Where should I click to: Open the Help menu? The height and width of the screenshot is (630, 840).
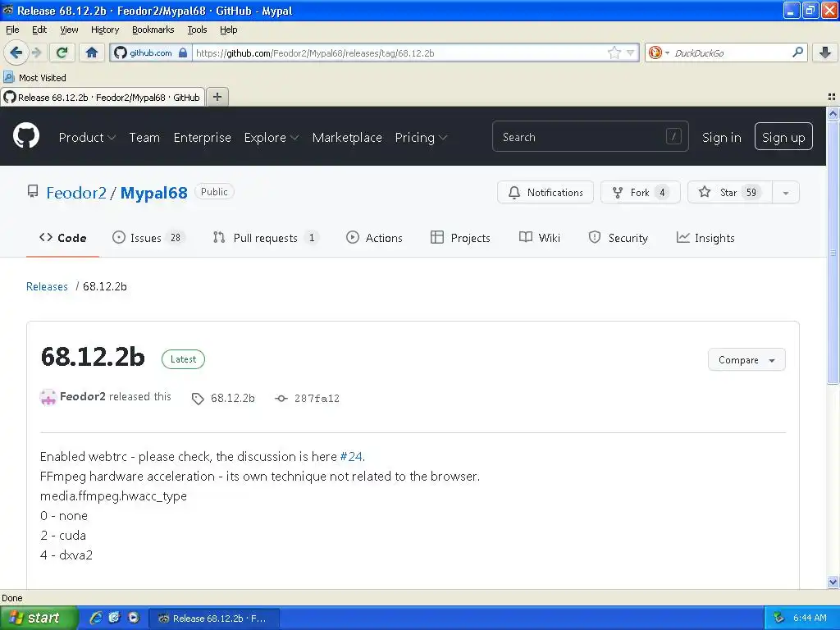[x=228, y=30]
